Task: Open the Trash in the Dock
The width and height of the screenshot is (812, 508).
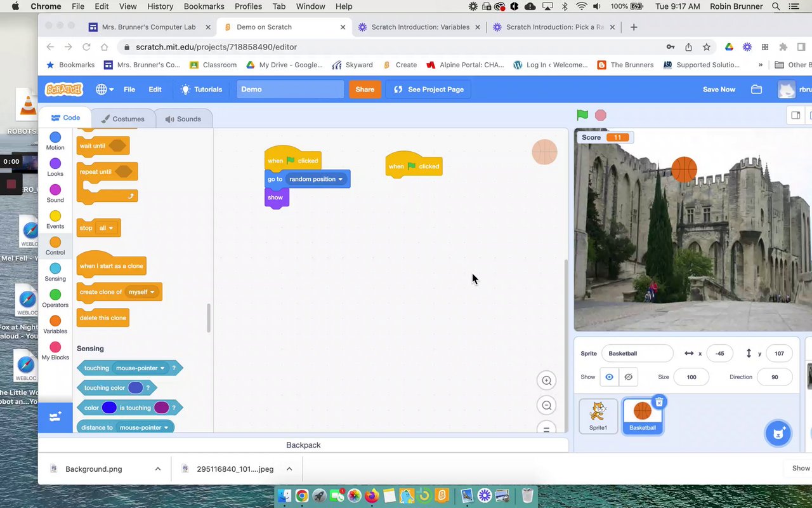Action: (527, 495)
